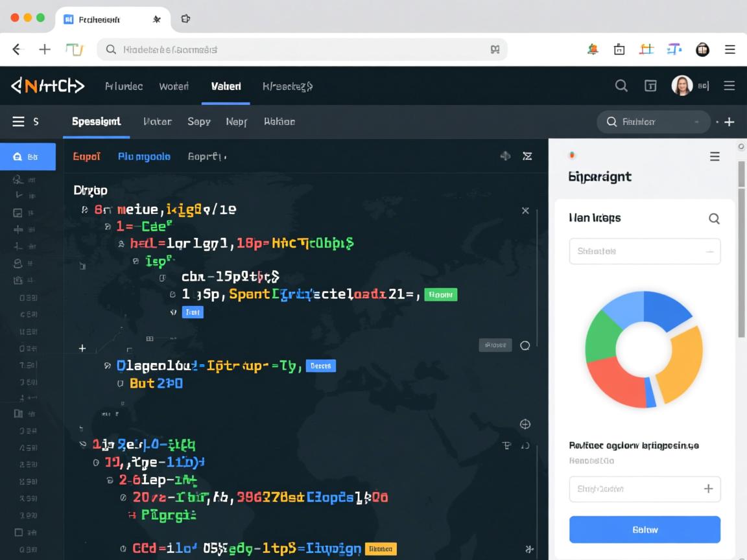Click the search icon next to Han lræps

714,218
